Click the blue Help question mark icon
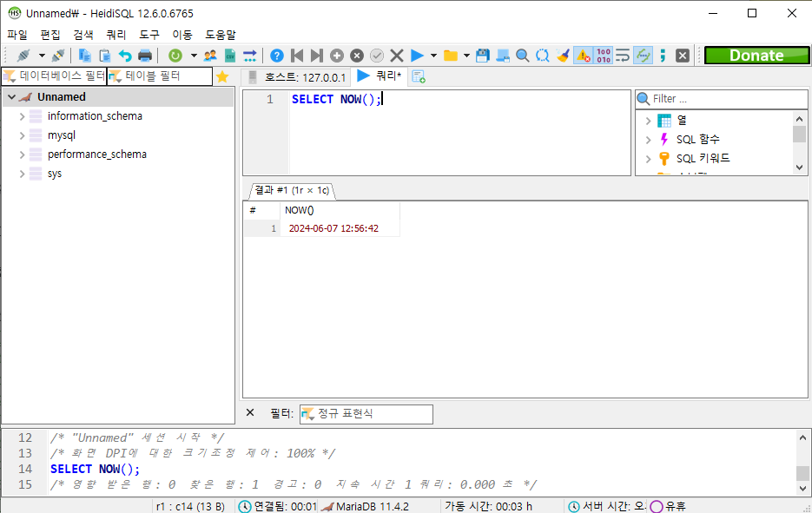 pos(277,56)
